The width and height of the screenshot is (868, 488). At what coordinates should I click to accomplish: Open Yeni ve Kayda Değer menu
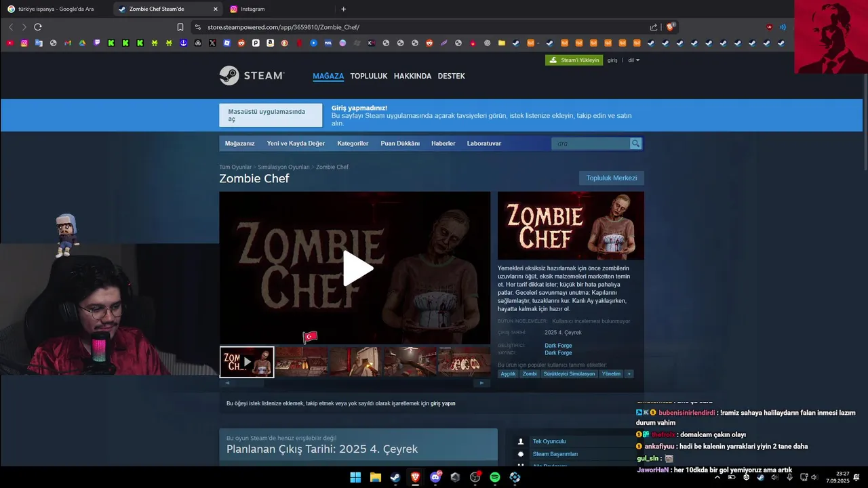[296, 144]
